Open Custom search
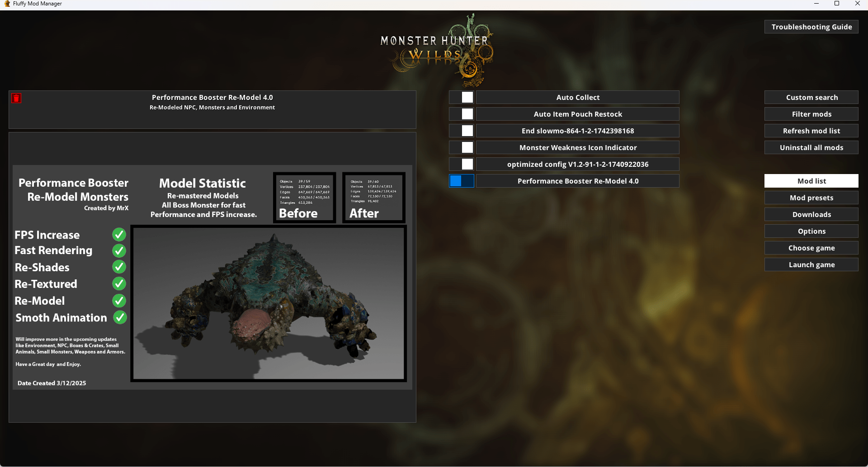 click(811, 98)
